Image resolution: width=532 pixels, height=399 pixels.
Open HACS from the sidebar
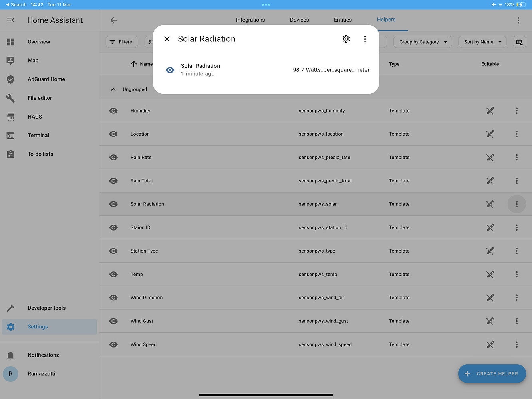[x=34, y=117]
